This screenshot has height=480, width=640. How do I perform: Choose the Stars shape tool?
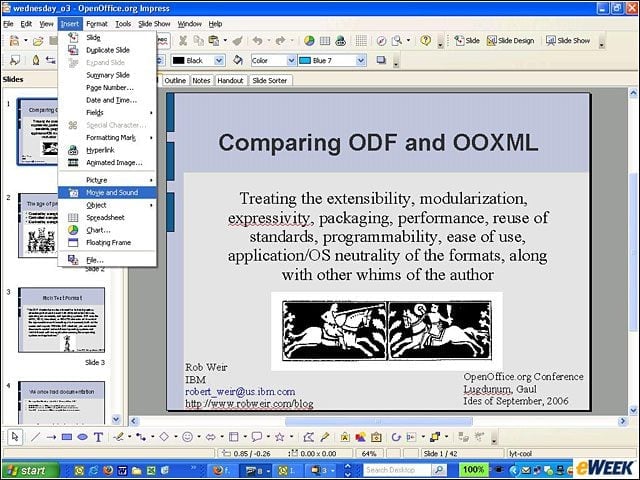coord(280,437)
